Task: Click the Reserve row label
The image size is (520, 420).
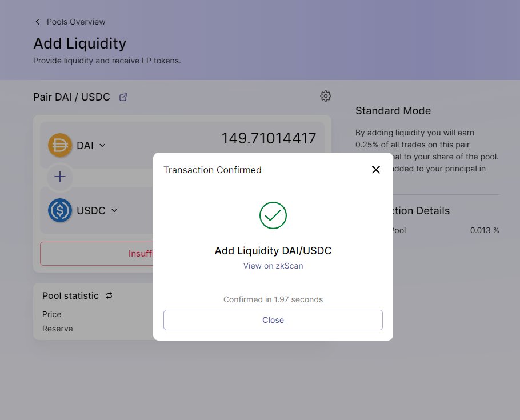Action: click(x=57, y=329)
